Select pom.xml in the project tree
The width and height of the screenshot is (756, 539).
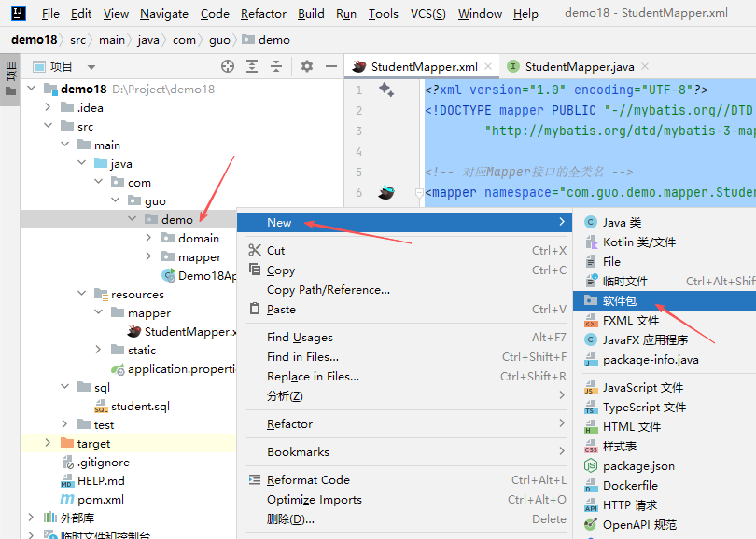tap(100, 500)
